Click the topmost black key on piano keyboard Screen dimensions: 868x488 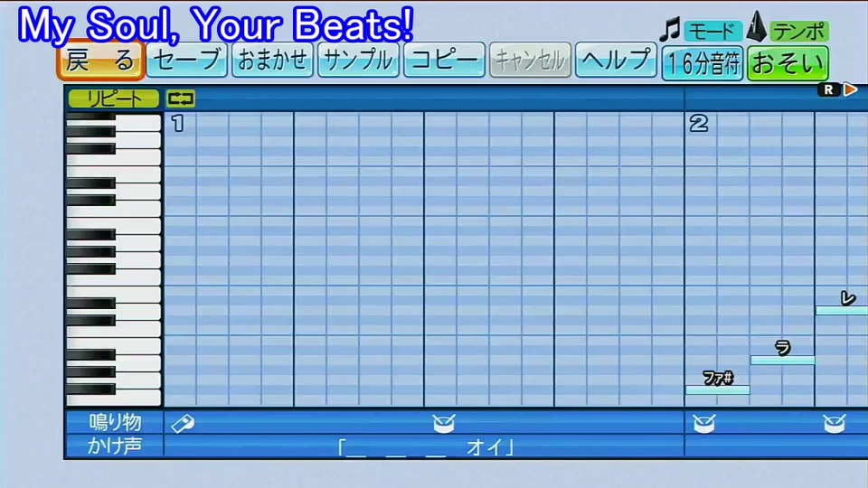pos(91,116)
